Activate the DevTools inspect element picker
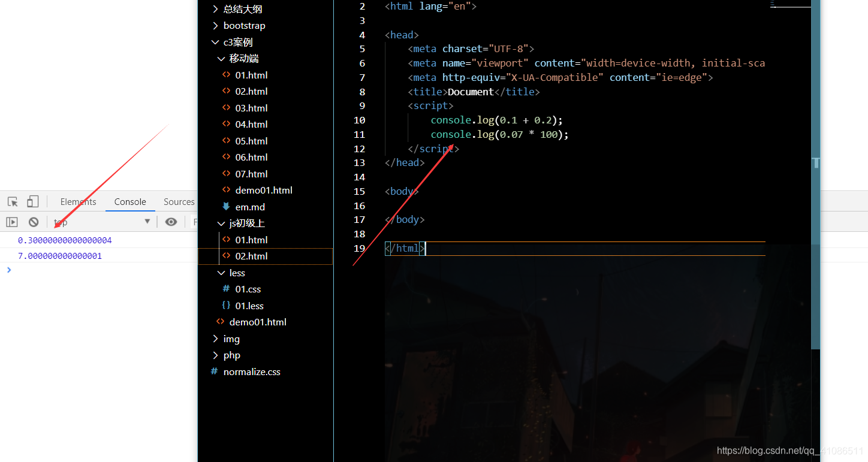Screen dimensions: 868x462 coord(13,202)
